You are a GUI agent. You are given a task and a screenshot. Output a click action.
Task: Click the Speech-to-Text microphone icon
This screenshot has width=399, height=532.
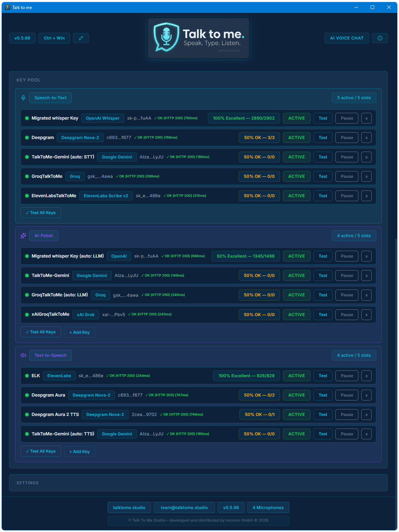23,98
